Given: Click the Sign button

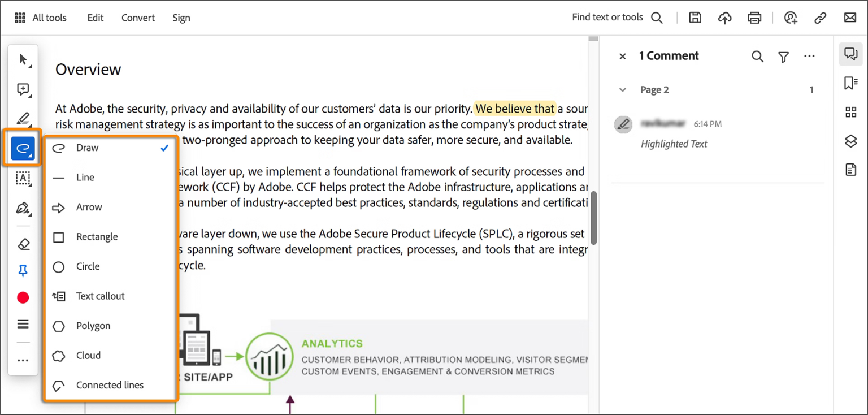Looking at the screenshot, I should [x=181, y=18].
